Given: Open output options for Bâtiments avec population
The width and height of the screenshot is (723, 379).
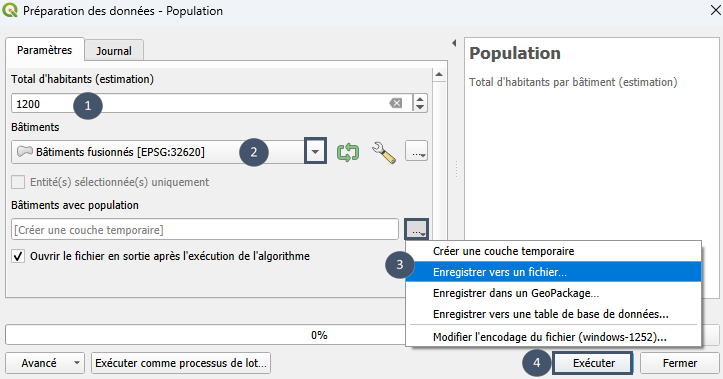Looking at the screenshot, I should (x=417, y=229).
